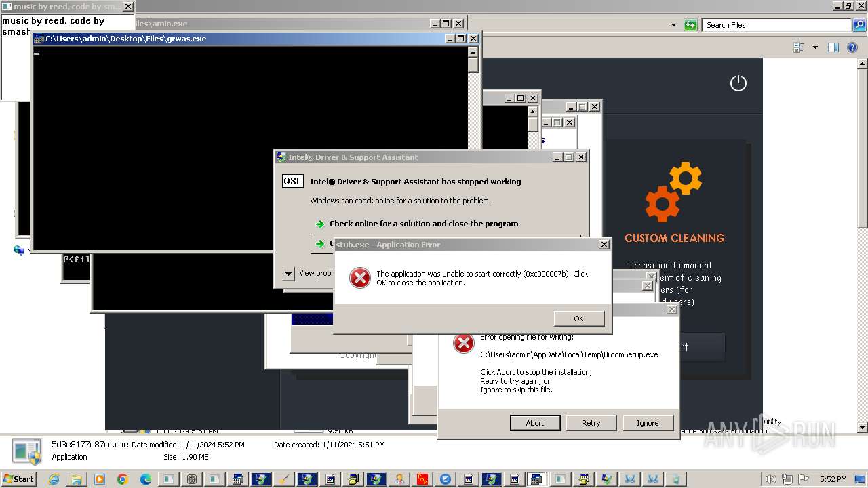
Task: Click the BroomSetup.exe file path text
Action: (569, 354)
